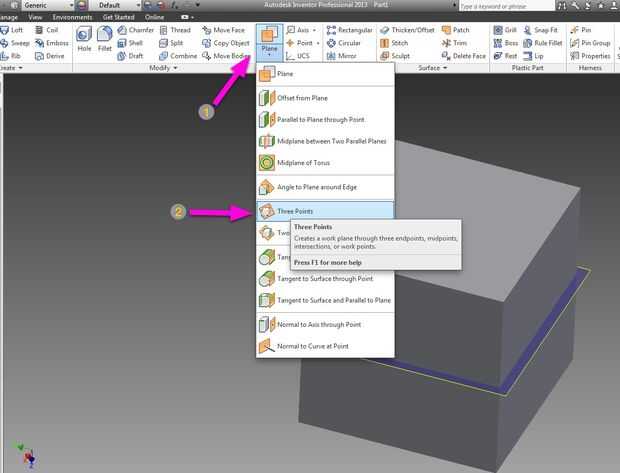Select the Rule Fillet tool
The image size is (620, 473).
pos(543,43)
